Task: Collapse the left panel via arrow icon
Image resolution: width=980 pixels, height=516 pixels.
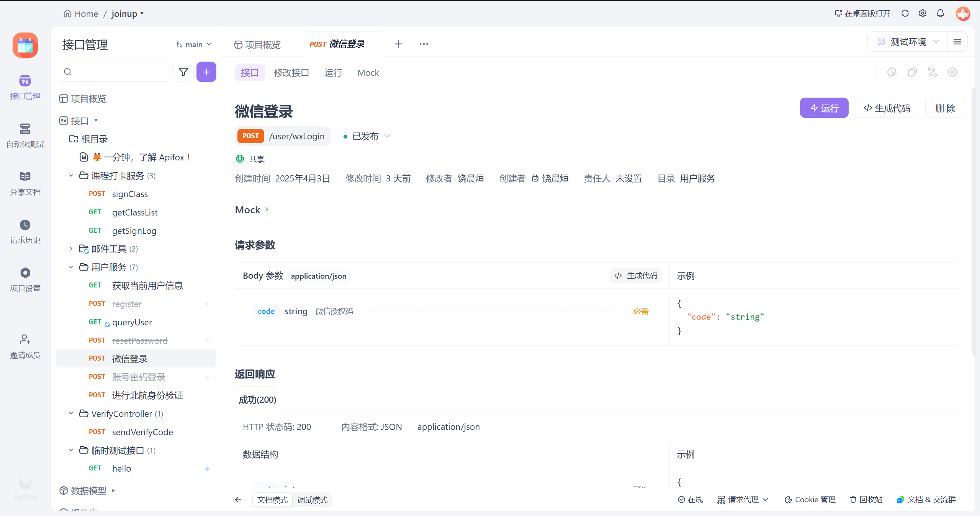Action: (x=237, y=500)
